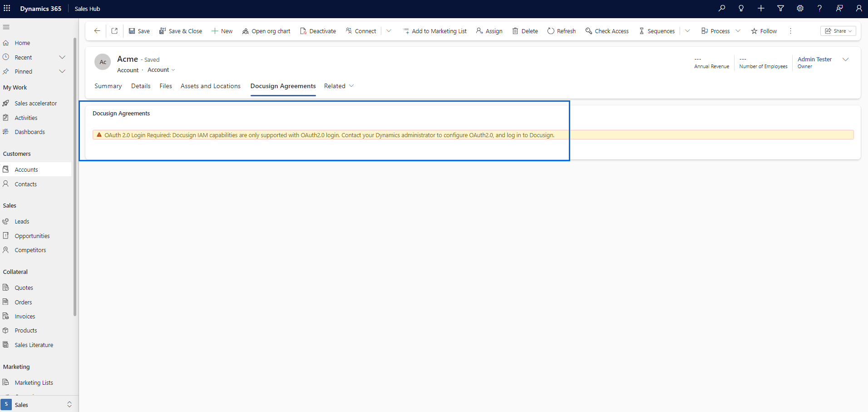Open the account in new window icon

tap(114, 30)
